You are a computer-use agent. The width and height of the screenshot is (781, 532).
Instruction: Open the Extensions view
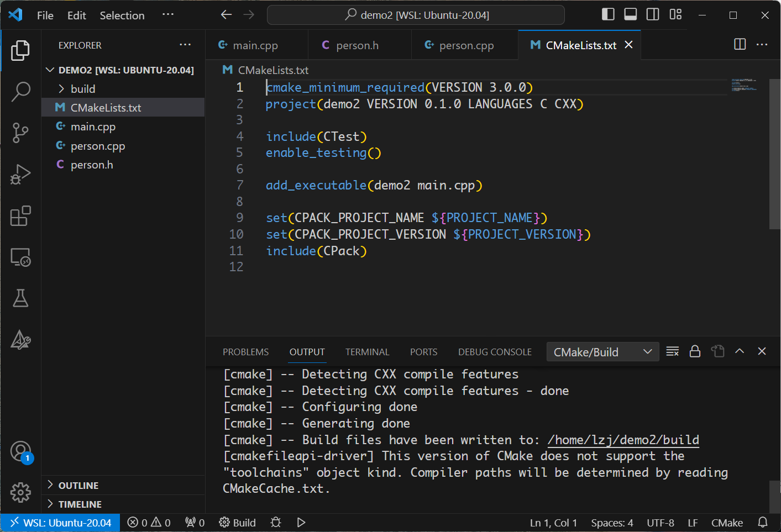pyautogui.click(x=20, y=216)
